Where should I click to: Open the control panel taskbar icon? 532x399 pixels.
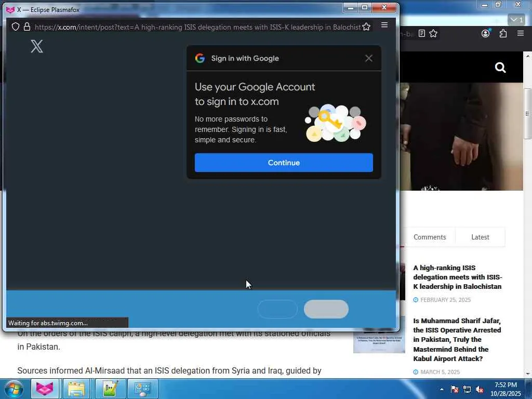[x=142, y=389]
